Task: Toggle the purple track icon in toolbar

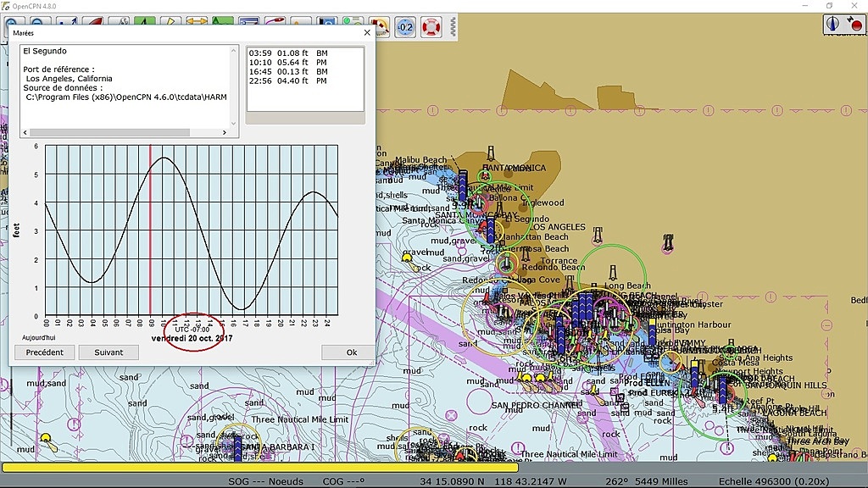Action: (x=275, y=22)
